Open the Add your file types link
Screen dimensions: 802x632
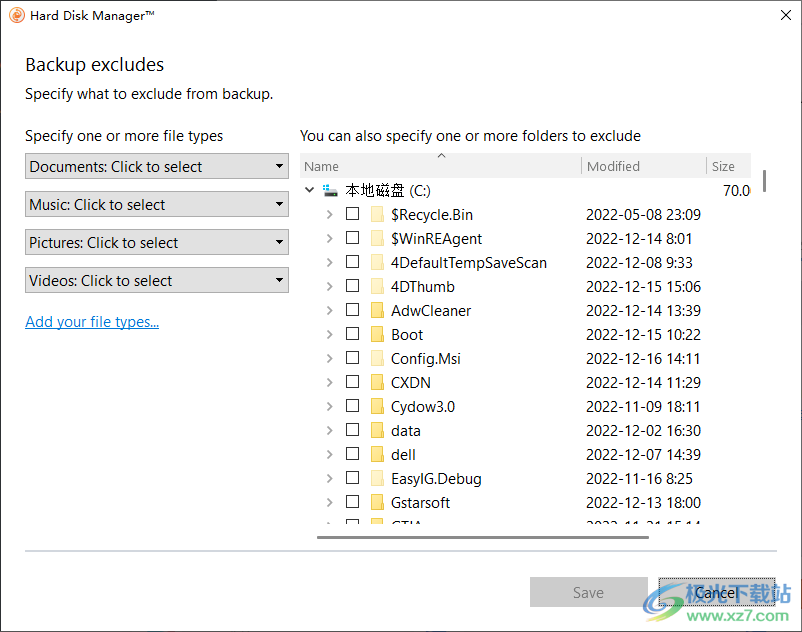click(x=92, y=322)
